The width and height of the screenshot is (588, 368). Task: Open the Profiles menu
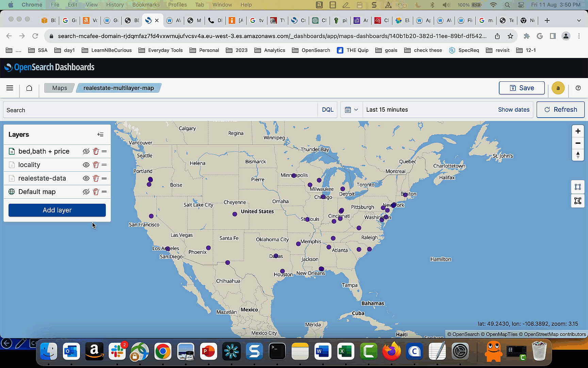pos(177,5)
